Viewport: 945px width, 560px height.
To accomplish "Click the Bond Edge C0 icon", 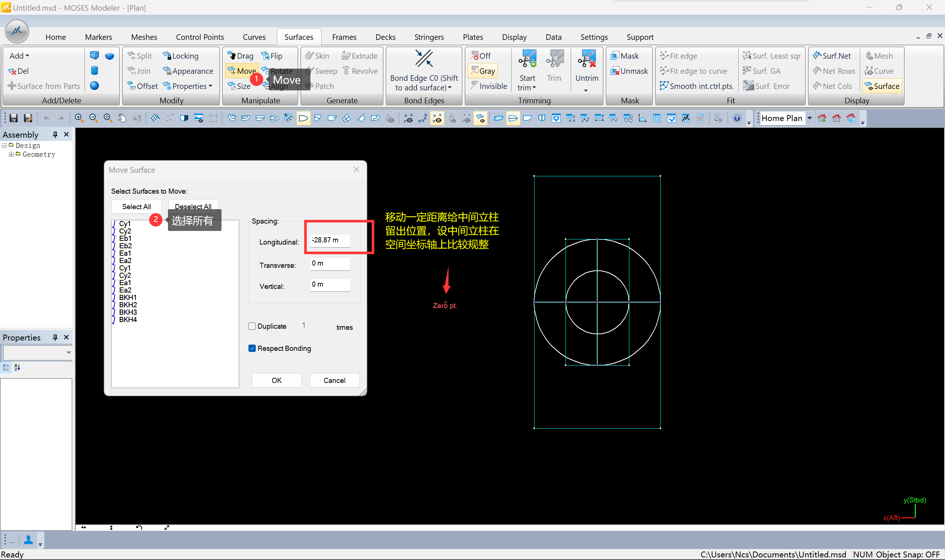I will (x=424, y=60).
